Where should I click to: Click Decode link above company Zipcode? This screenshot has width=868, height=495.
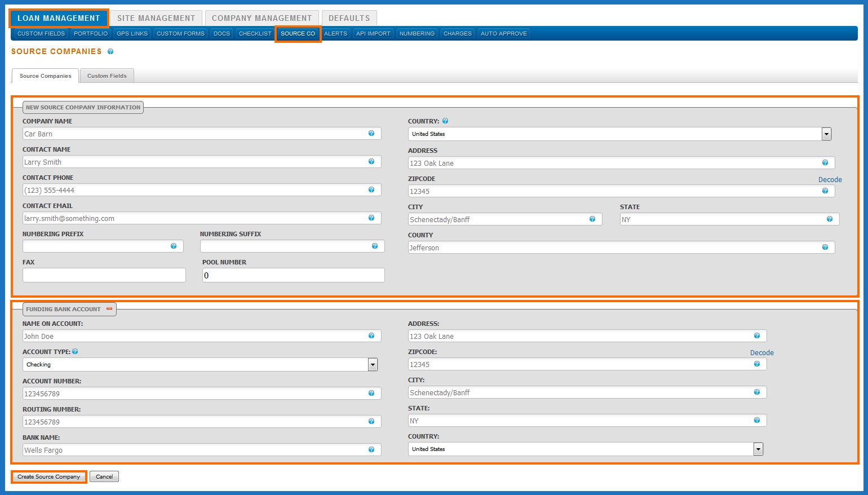tap(830, 180)
